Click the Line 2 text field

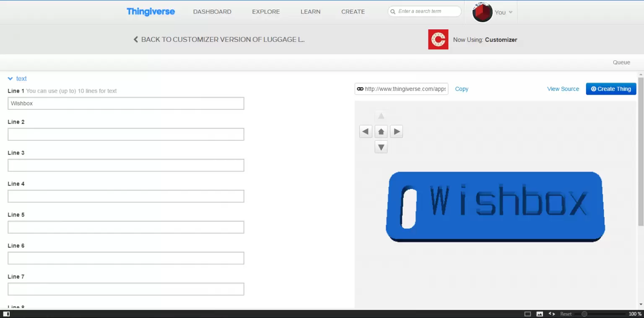tap(126, 134)
